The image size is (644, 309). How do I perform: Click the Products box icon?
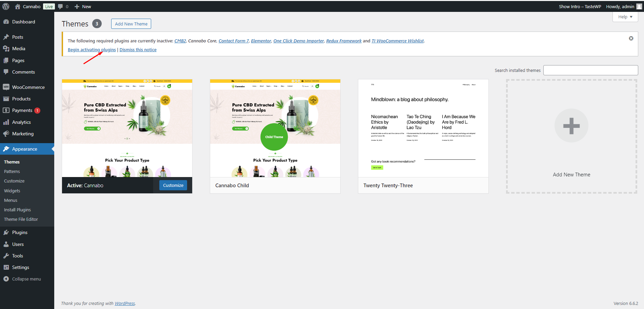point(6,99)
